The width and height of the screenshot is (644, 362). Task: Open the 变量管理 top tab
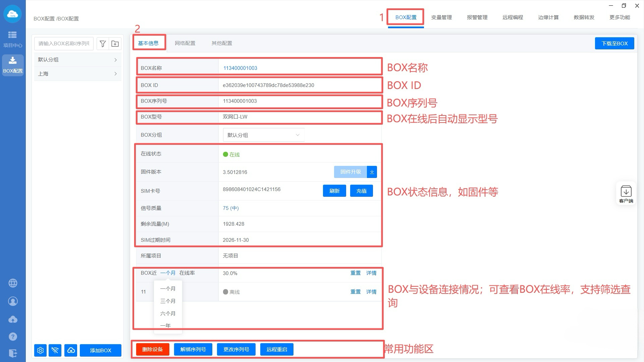(x=441, y=17)
